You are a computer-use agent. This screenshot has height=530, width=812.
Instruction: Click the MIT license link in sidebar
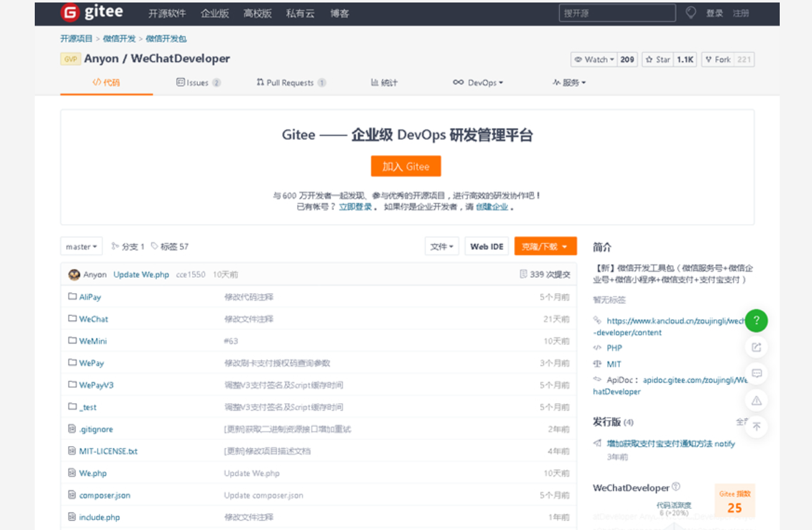pos(614,364)
